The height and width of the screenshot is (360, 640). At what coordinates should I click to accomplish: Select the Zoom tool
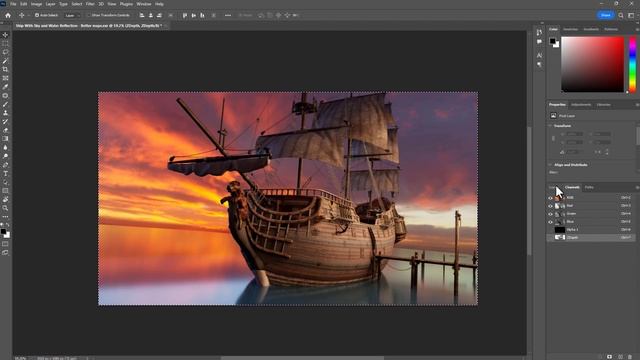coord(5,208)
